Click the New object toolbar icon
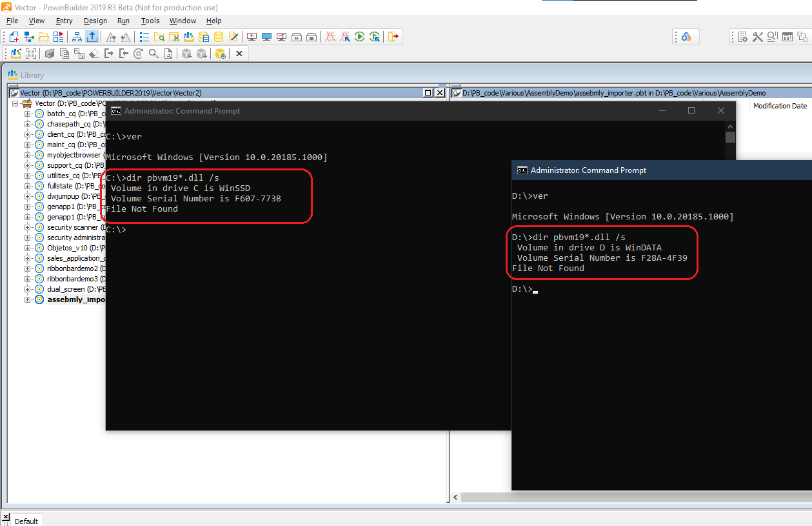Screen dimensions: 812x526 [14, 37]
